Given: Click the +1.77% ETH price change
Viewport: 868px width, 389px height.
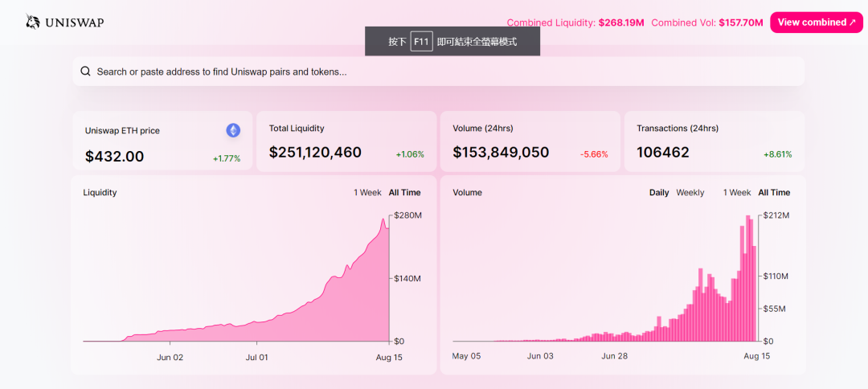Looking at the screenshot, I should point(227,159).
